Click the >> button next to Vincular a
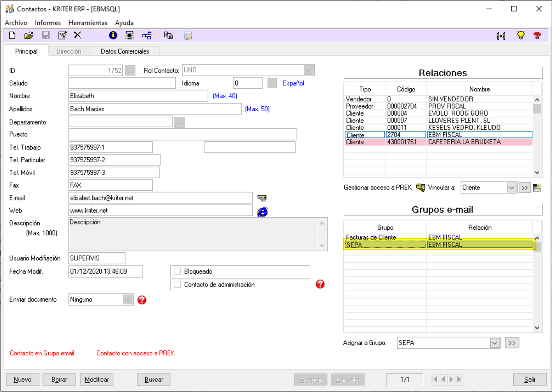 point(525,188)
